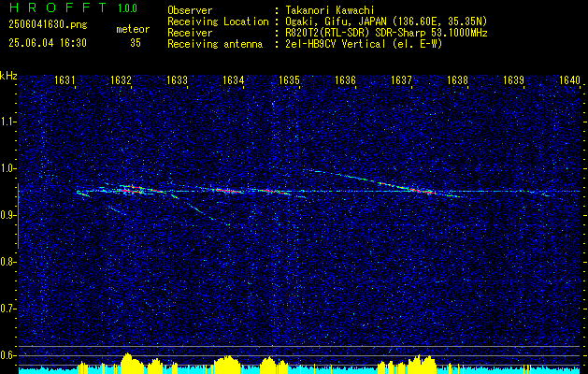
Task: Click the 1637 time marker
Action: pos(401,79)
